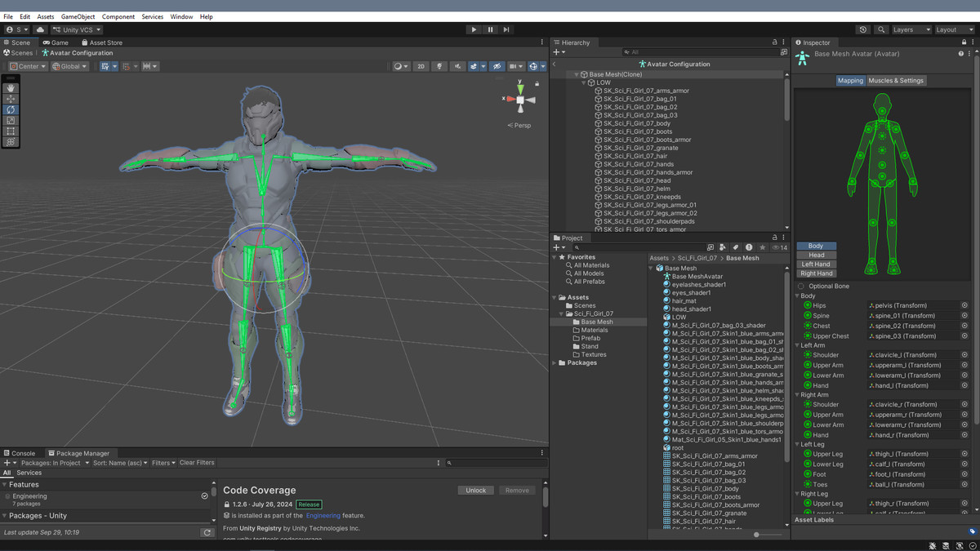The image size is (980, 551).
Task: Switch to the Asset Store tab
Action: coord(101,42)
